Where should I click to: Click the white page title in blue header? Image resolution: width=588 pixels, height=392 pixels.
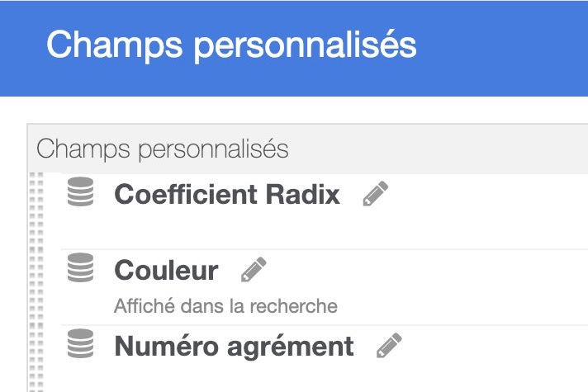pos(231,45)
